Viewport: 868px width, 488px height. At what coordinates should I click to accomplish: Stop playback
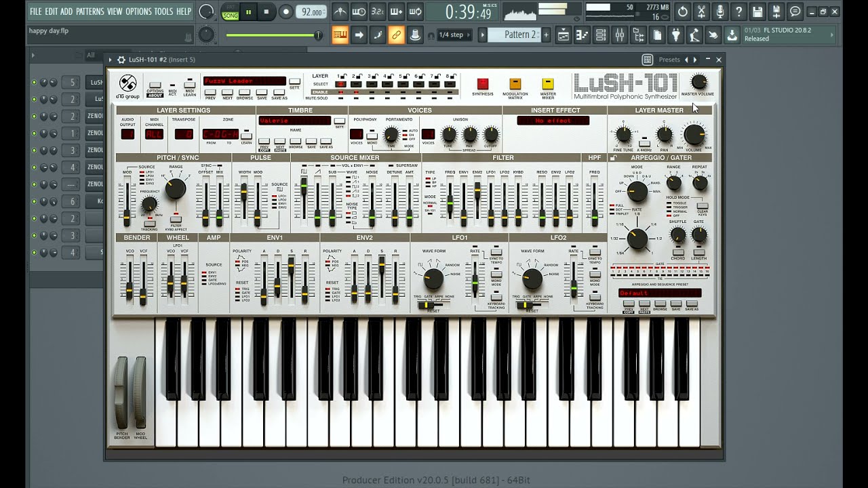(266, 12)
